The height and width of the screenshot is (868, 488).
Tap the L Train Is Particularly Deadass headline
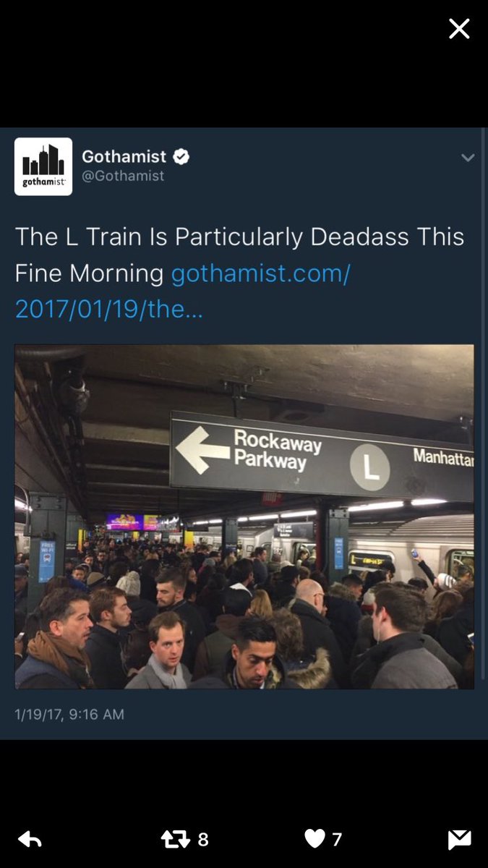[239, 255]
